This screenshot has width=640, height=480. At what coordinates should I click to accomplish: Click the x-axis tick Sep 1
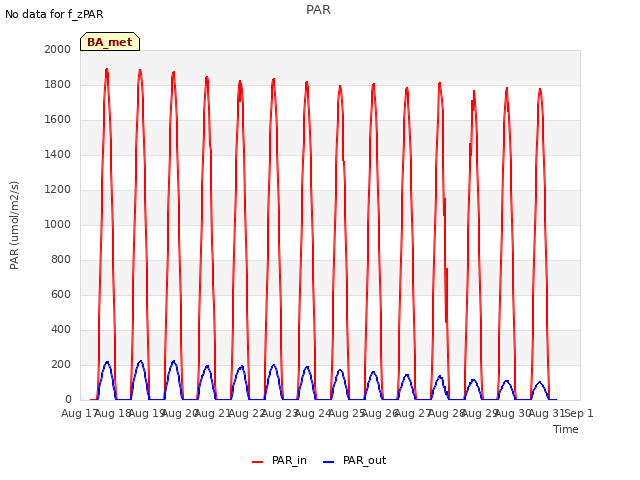click(x=578, y=413)
